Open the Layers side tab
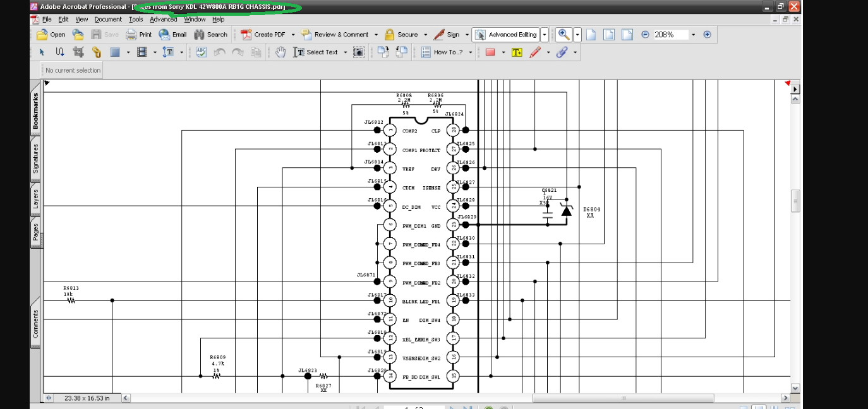The image size is (868, 409). (35, 198)
